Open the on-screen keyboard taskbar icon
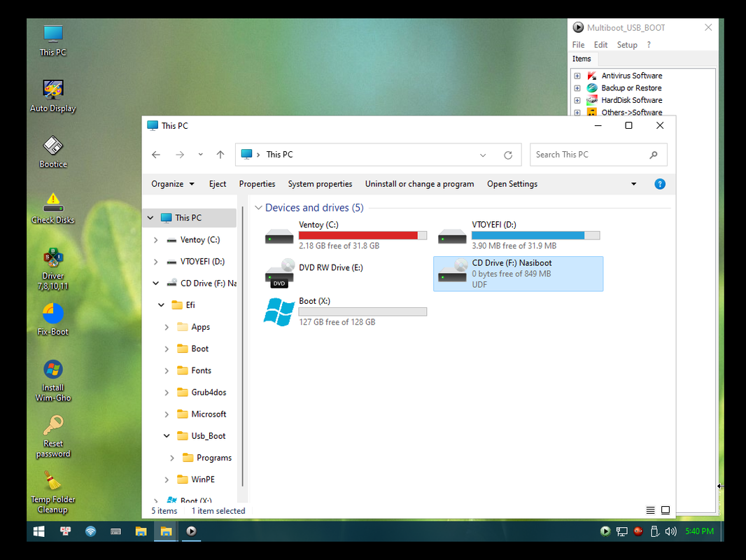746x560 pixels. (115, 531)
